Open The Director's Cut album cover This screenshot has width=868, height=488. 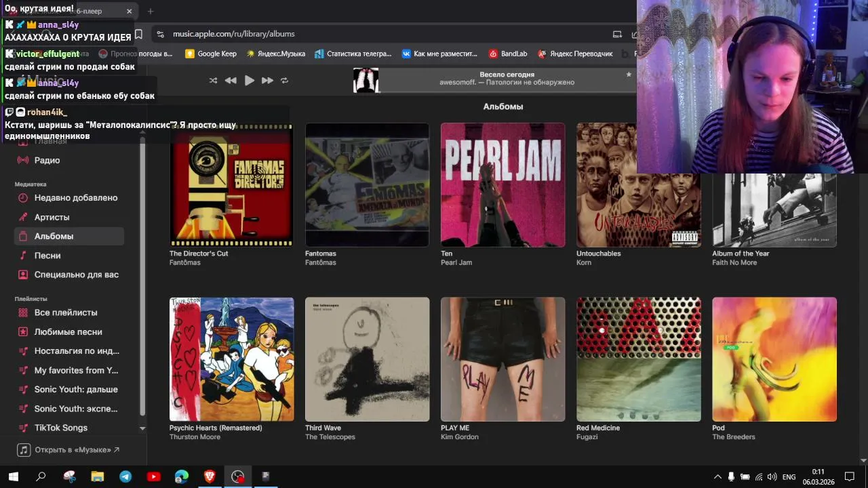click(x=231, y=185)
